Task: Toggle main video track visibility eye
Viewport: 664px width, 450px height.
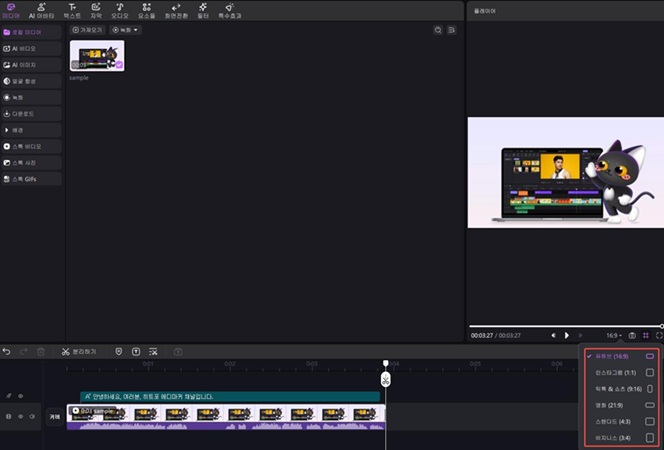Action: click(x=20, y=417)
